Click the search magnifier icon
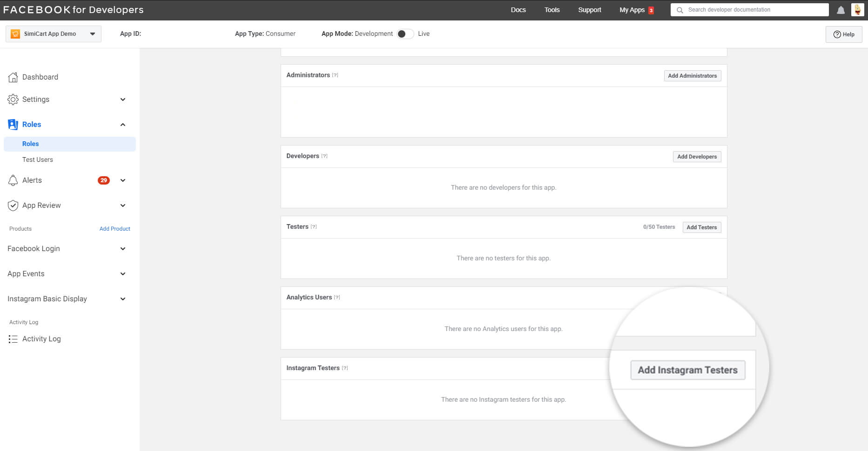The width and height of the screenshot is (868, 451). (680, 10)
